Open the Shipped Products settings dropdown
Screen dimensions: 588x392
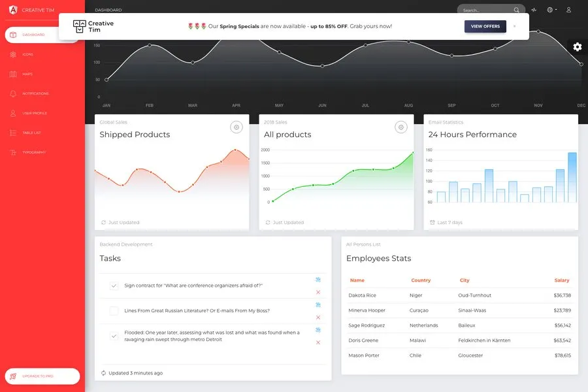(237, 127)
